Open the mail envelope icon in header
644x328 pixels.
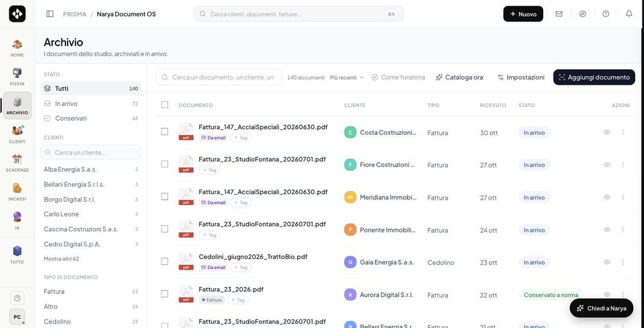559,14
